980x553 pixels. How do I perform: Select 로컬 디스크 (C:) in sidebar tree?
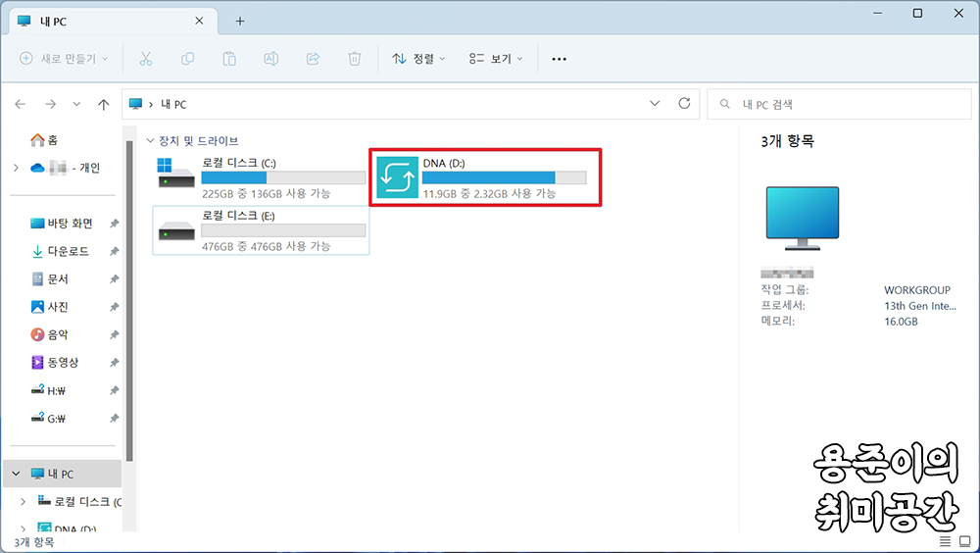tap(79, 501)
